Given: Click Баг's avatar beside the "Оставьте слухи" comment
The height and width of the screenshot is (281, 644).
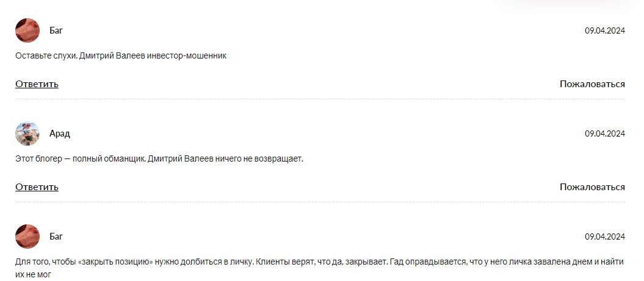Looking at the screenshot, I should click(27, 30).
